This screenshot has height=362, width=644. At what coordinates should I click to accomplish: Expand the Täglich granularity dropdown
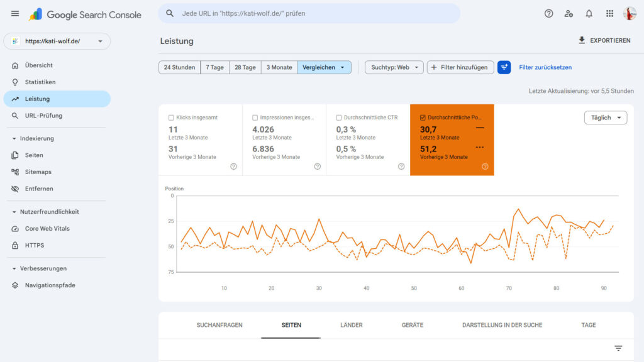605,118
